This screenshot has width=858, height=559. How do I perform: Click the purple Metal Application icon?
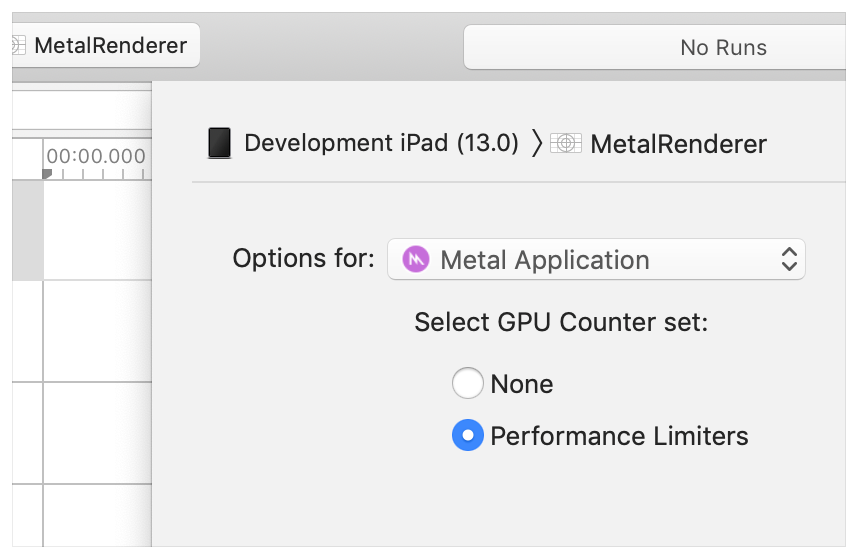coord(415,260)
